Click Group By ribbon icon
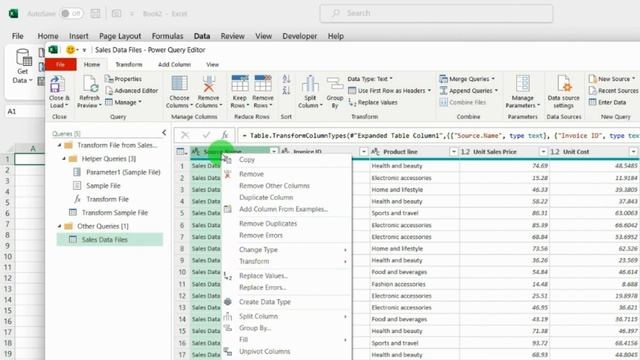 [335, 85]
